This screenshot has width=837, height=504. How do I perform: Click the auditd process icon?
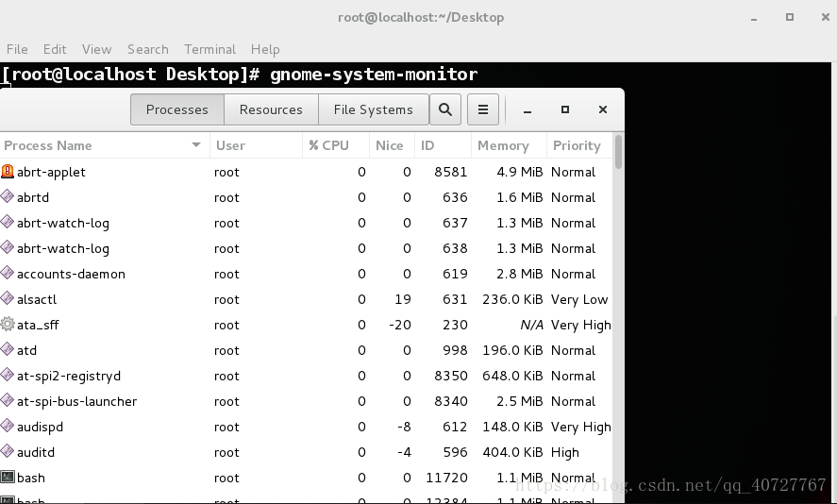click(x=8, y=452)
